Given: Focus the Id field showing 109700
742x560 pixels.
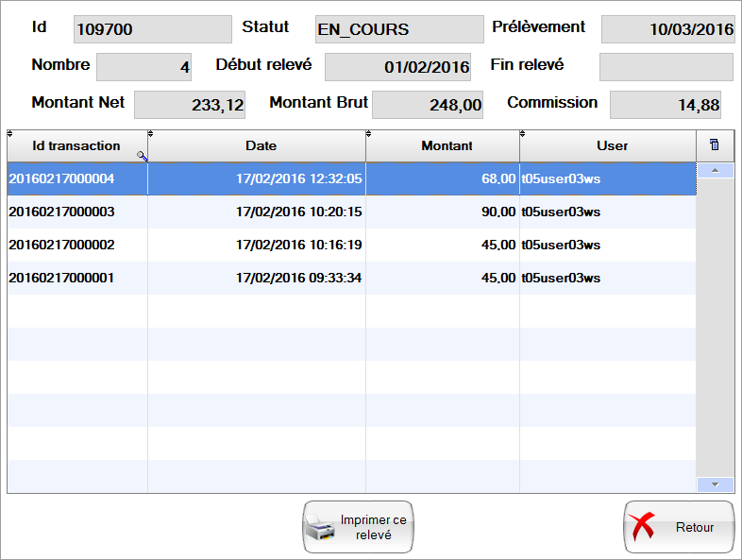Looking at the screenshot, I should pos(152,29).
